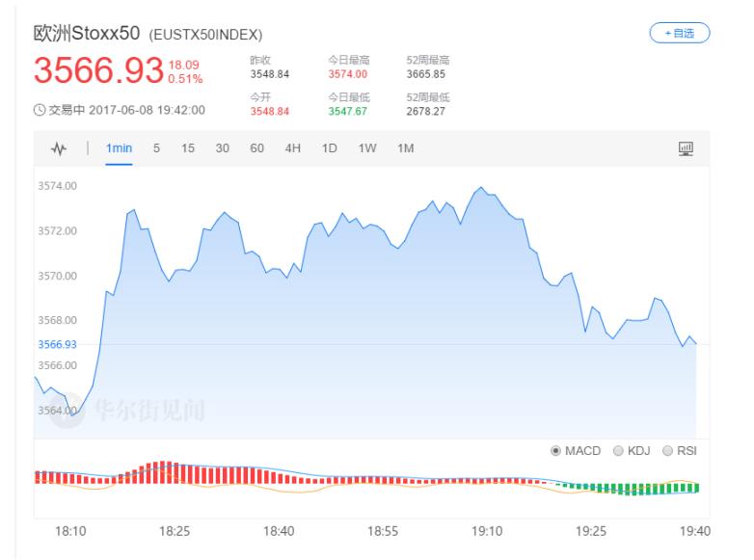The height and width of the screenshot is (560, 754).
Task: Click the clock icon beside trading time
Action: point(40,110)
